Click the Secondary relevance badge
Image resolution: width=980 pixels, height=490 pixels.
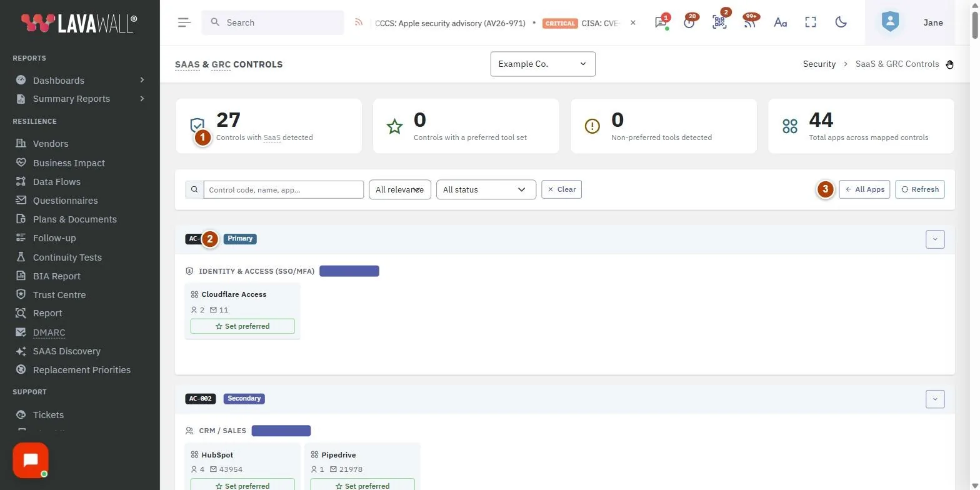click(244, 398)
